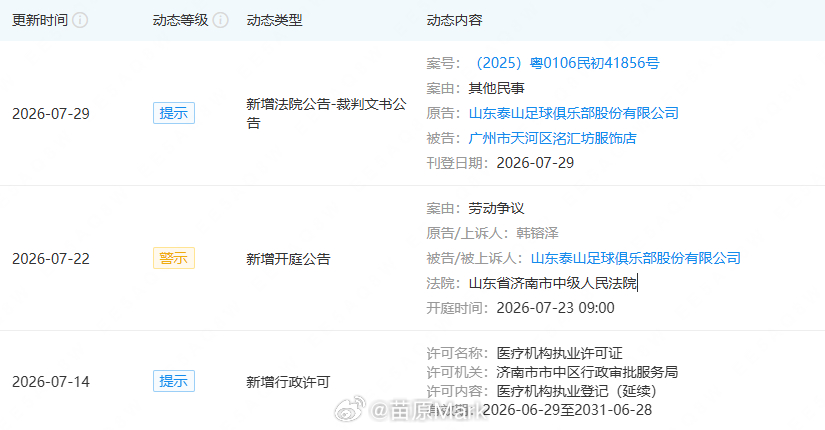Click publication date 刊登日期 2026-07-29
Screen dimensions: 825x430
coord(535,163)
